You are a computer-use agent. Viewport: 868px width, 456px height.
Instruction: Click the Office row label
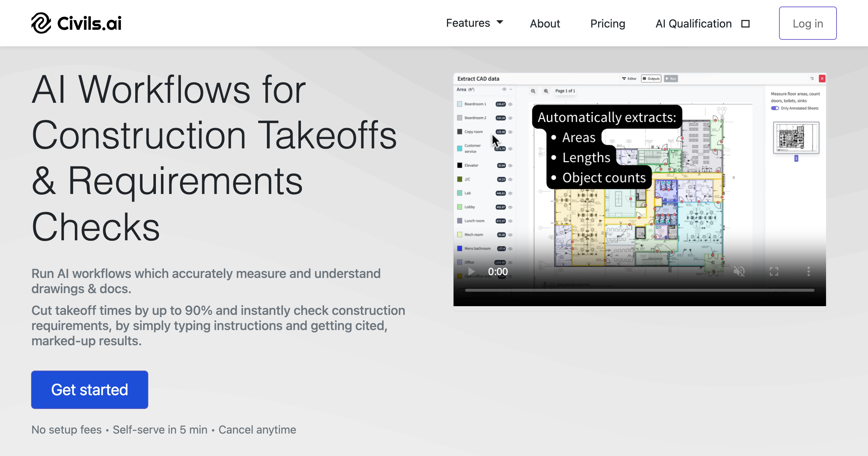point(469,262)
